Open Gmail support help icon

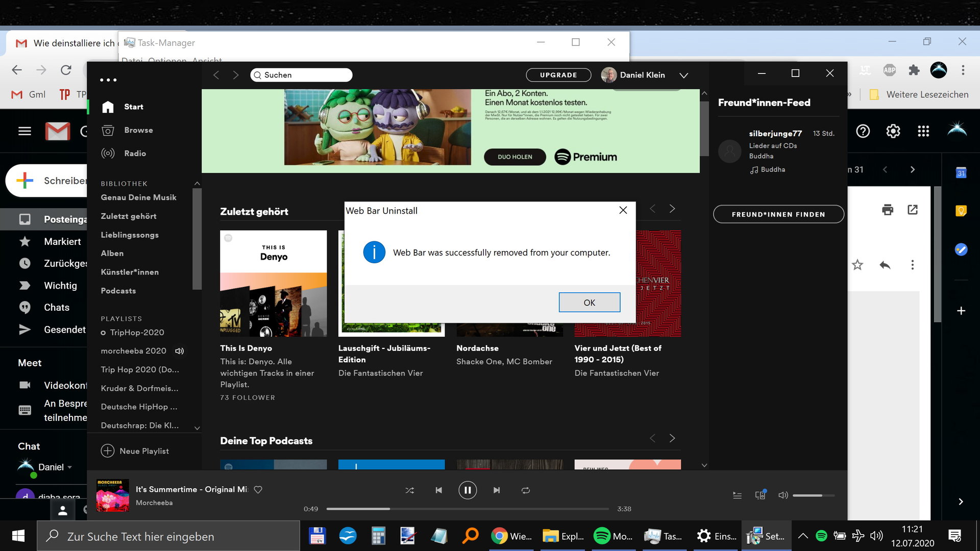[x=863, y=131]
